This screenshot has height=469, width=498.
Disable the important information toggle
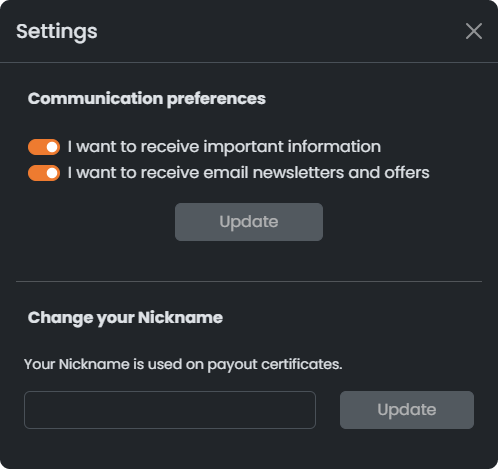44,147
